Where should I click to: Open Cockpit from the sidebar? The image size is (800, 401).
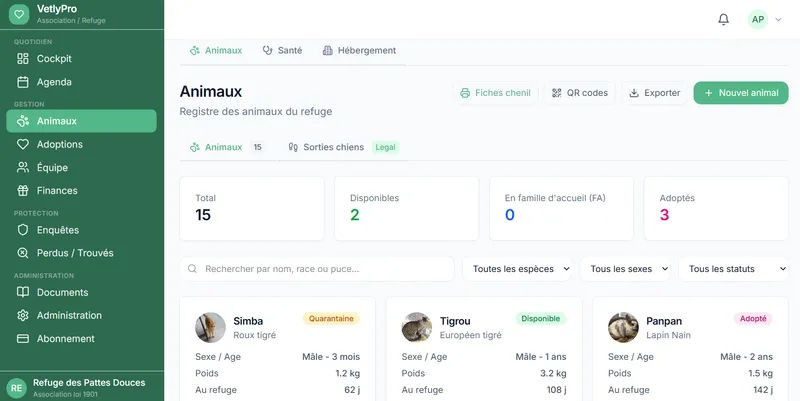coord(54,58)
